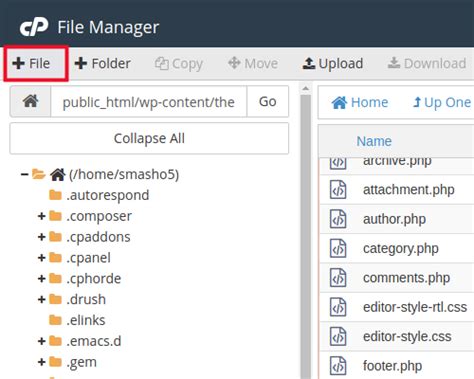Click the house icon of the root tree node
The height and width of the screenshot is (379, 474).
click(x=57, y=174)
